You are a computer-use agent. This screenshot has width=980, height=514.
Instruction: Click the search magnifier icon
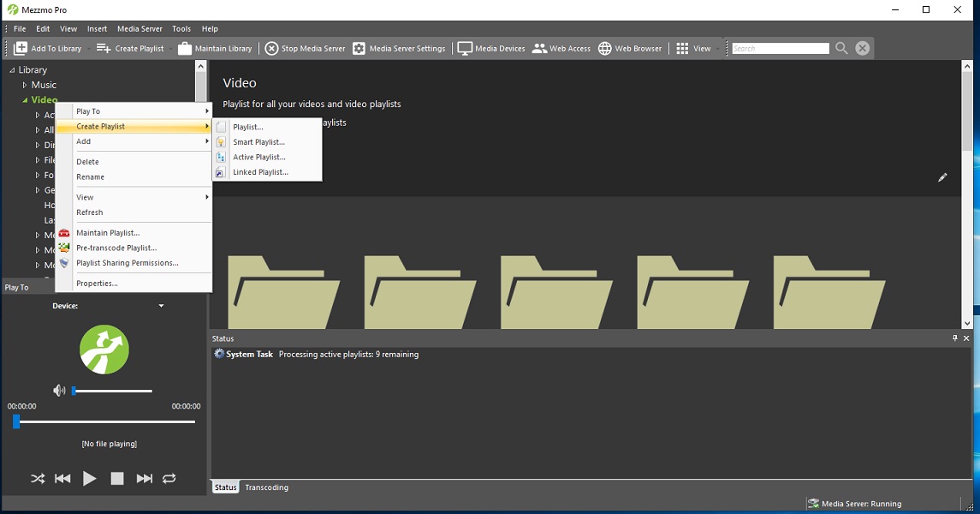pos(841,48)
